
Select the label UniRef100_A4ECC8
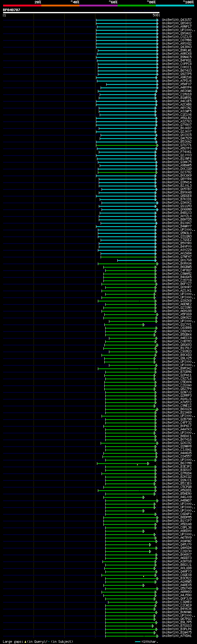(177, 338)
